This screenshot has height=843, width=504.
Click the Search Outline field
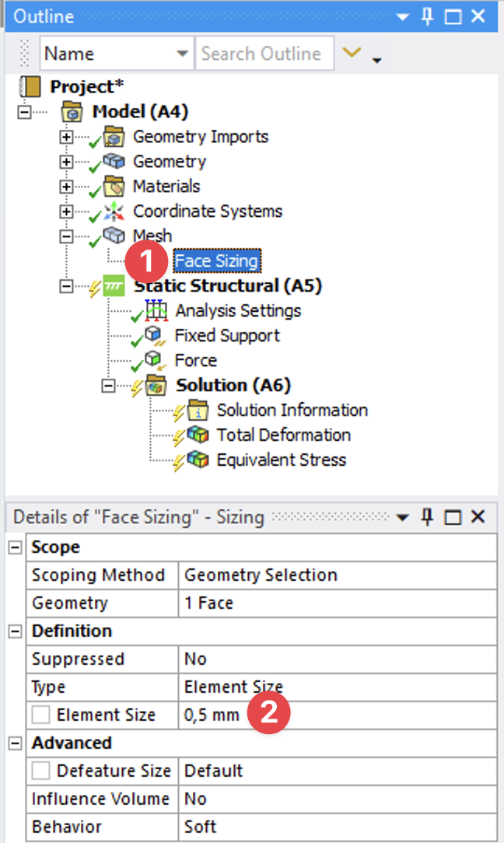click(x=263, y=54)
